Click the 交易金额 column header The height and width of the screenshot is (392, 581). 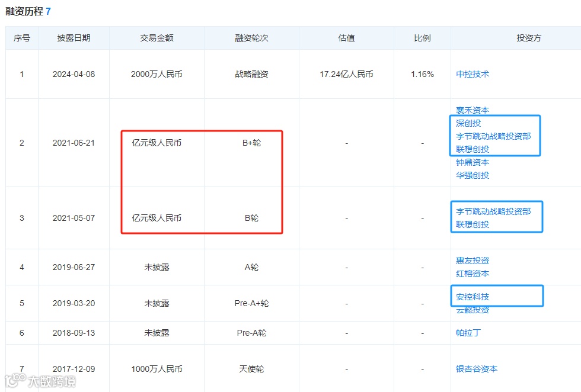157,38
